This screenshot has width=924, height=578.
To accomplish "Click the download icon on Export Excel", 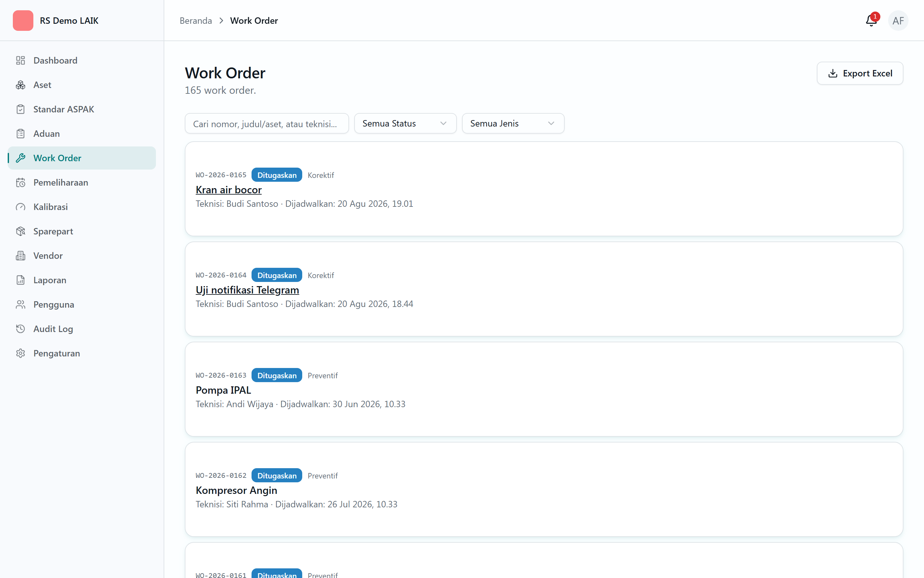I will (833, 74).
